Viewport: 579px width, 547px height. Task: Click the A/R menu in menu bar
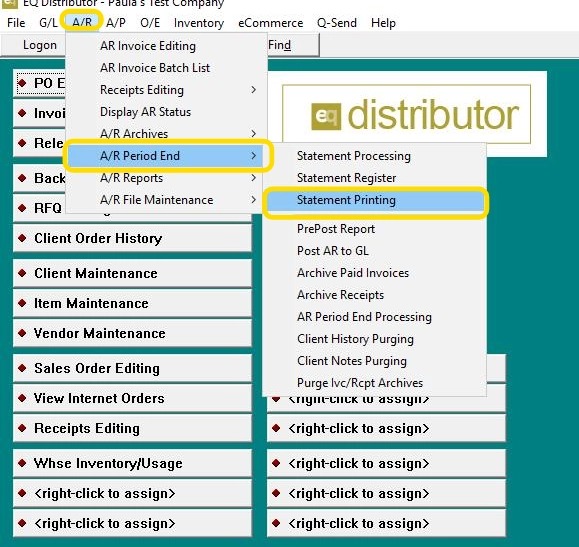tap(82, 23)
